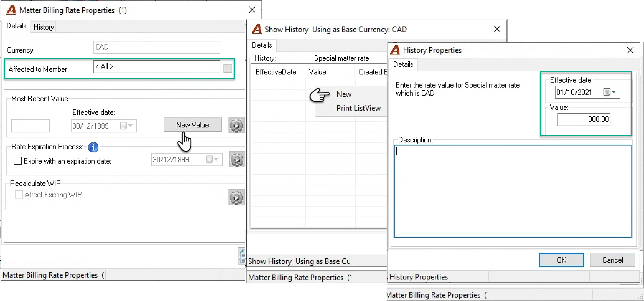Choose Print ListView from the context menu
Viewport: 644px width, 301px height.
358,108
